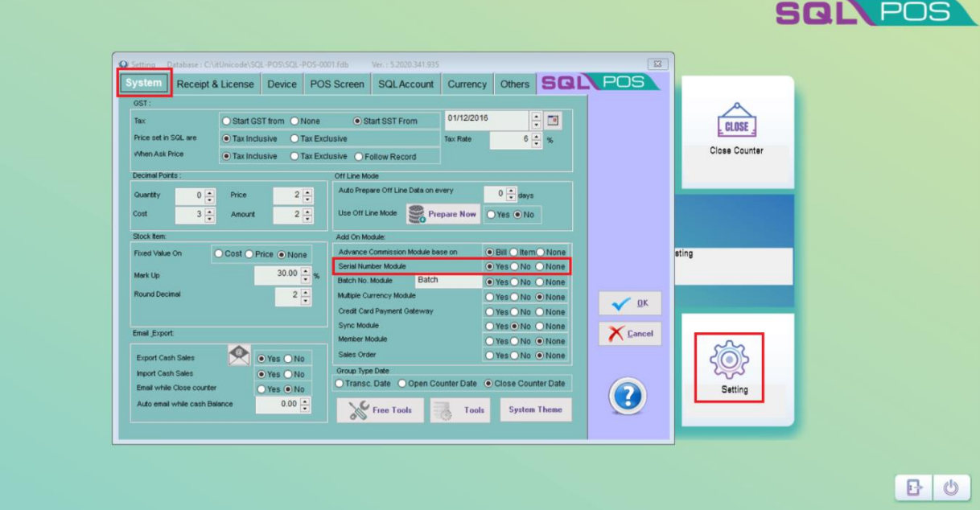Viewport: 980px width, 510px height.
Task: Click the calendar icon beside the date field
Action: (553, 121)
